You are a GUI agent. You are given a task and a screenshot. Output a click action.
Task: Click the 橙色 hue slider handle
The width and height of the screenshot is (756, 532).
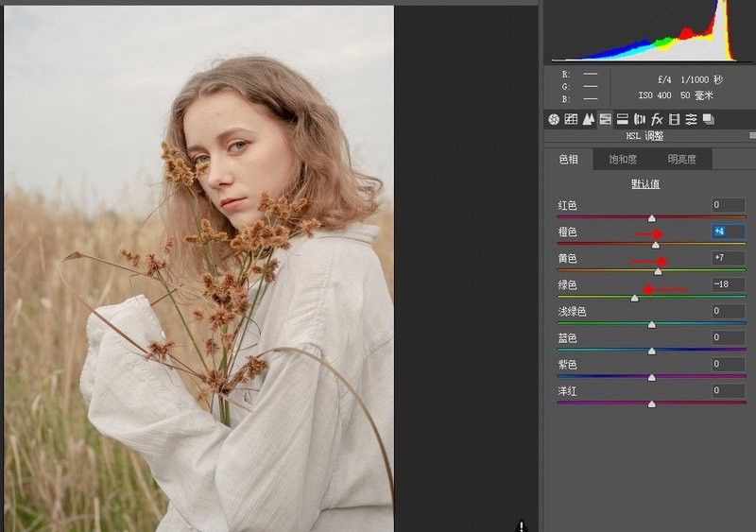(x=655, y=245)
